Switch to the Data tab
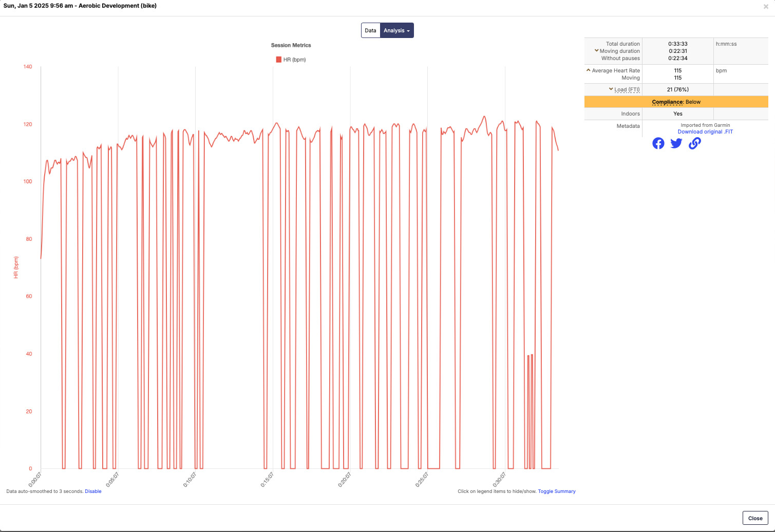Screen dimensions: 775x532 click(370, 30)
